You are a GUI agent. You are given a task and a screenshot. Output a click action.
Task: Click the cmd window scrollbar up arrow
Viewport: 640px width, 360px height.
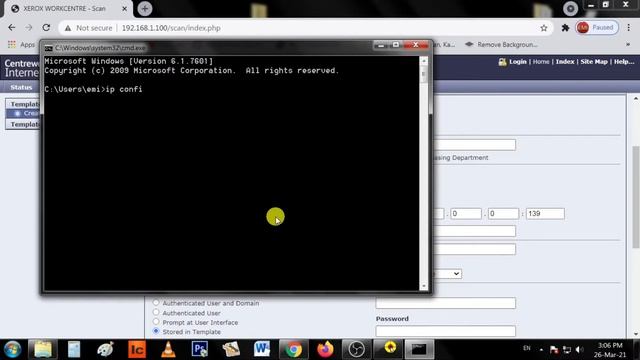pos(424,61)
